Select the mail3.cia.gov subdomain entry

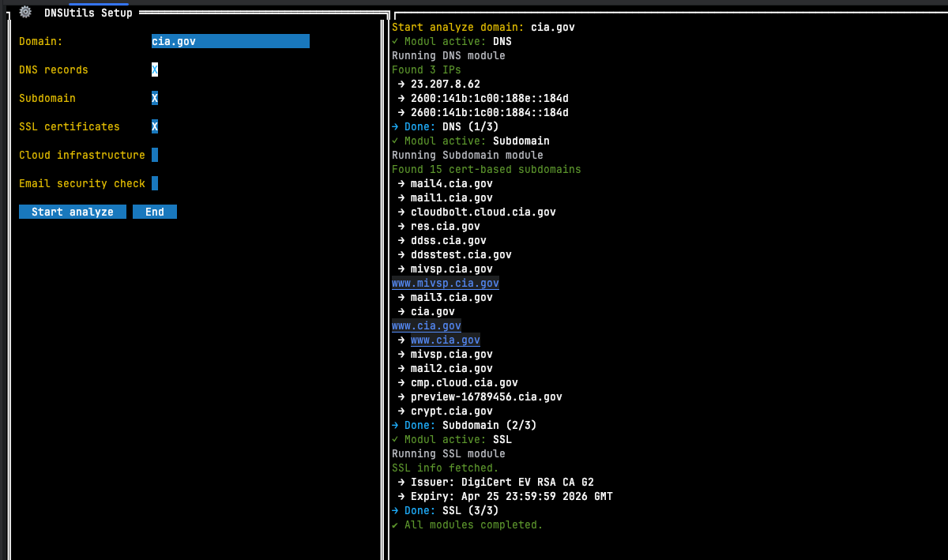pos(452,297)
